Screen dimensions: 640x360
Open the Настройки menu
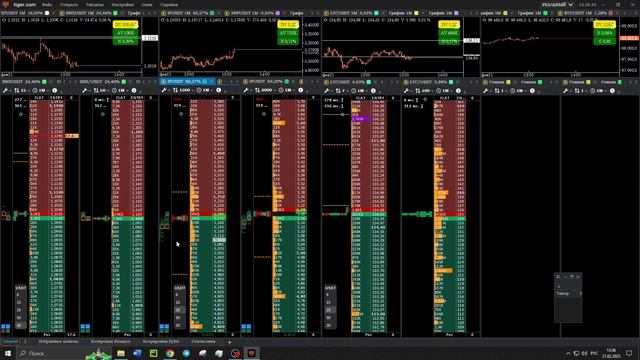pyautogui.click(x=122, y=4)
